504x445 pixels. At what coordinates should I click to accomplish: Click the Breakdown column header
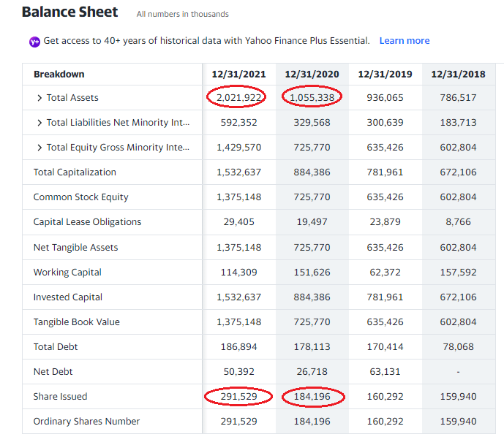(59, 74)
